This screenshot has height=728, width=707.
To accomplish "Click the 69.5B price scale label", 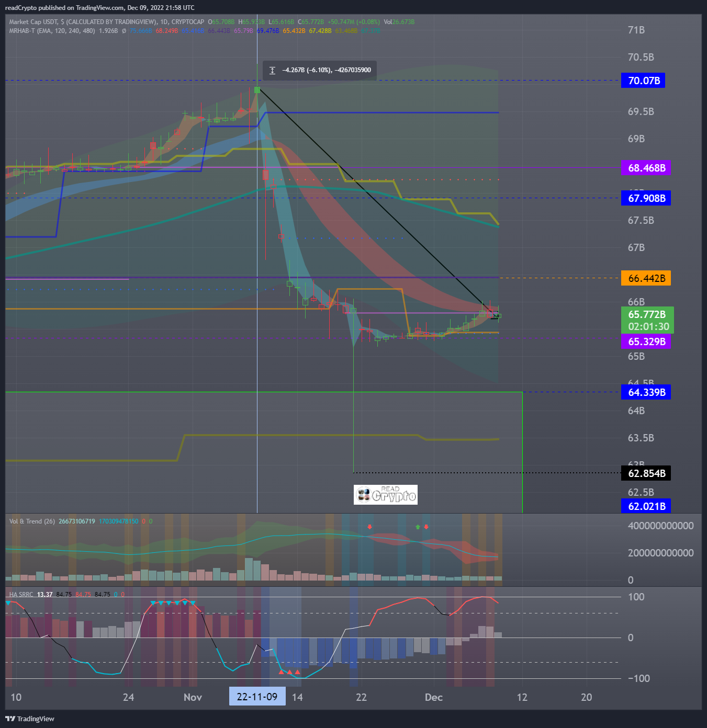I will (641, 111).
